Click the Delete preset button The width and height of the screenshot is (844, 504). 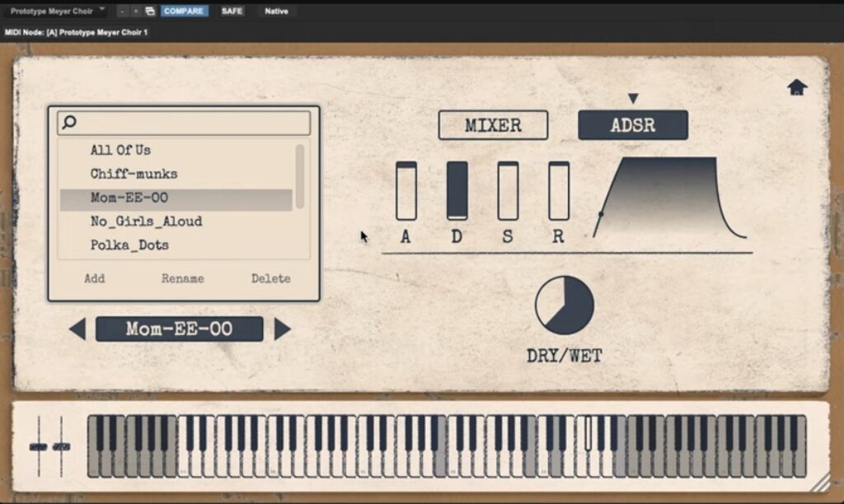click(270, 278)
